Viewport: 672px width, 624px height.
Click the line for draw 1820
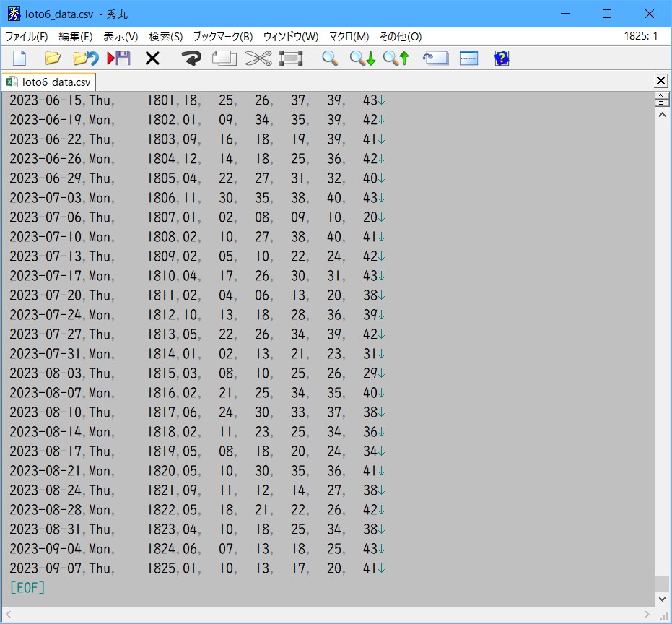(x=197, y=472)
